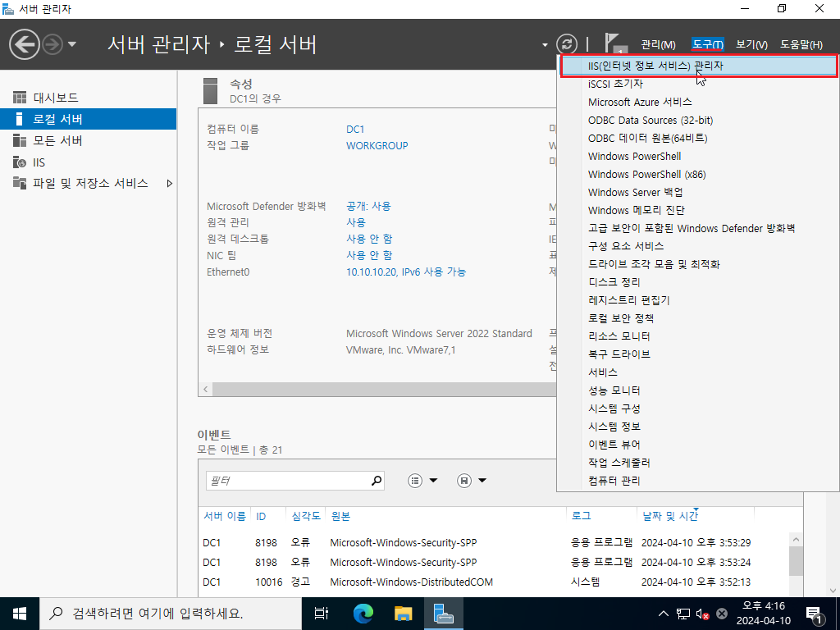Click the 10.10.10.20, IPv6 사용 가능 link
This screenshot has width=840, height=630.
click(x=406, y=272)
